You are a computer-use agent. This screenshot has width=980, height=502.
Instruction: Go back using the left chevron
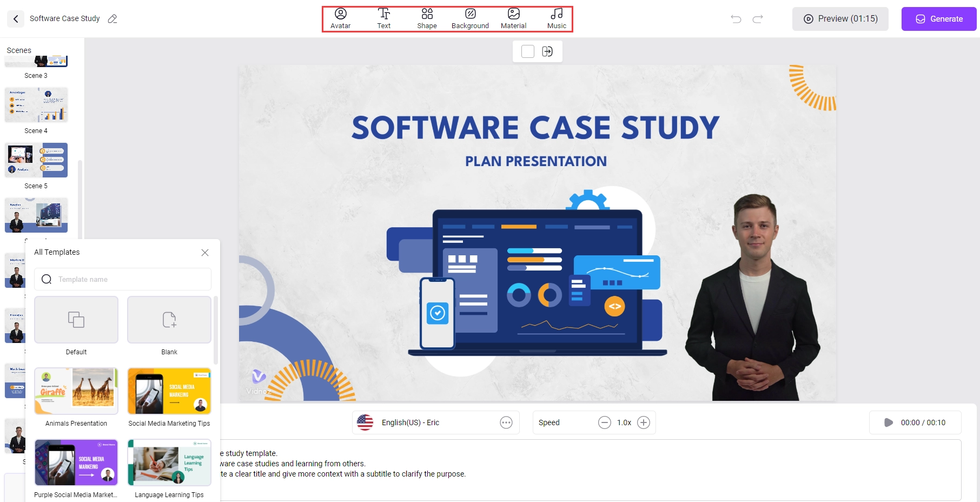coord(16,19)
